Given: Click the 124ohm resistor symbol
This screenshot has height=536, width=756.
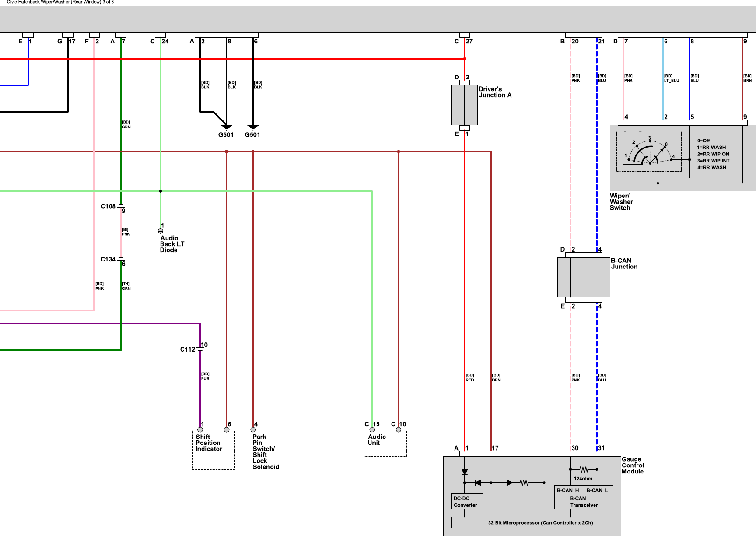Looking at the screenshot, I should point(583,469).
